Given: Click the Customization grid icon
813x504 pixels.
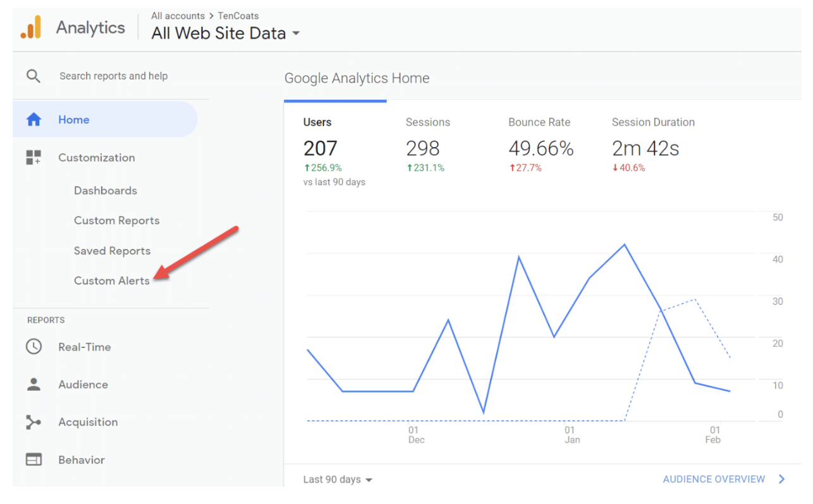Looking at the screenshot, I should [x=34, y=158].
